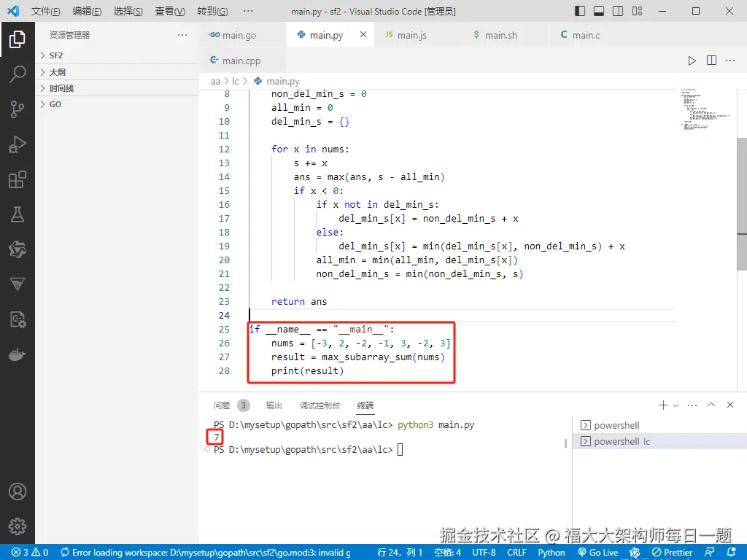Toggle secondary side bar layout icon
The width and height of the screenshot is (747, 560).
(x=618, y=11)
